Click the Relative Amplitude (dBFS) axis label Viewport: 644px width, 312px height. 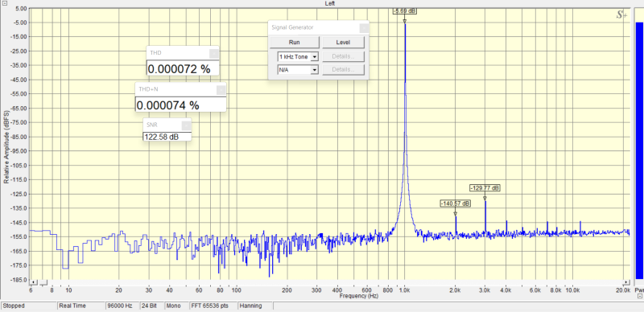6,146
